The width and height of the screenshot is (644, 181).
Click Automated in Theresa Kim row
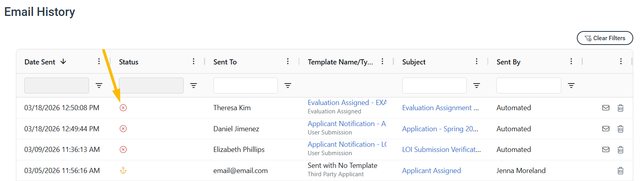(x=514, y=108)
